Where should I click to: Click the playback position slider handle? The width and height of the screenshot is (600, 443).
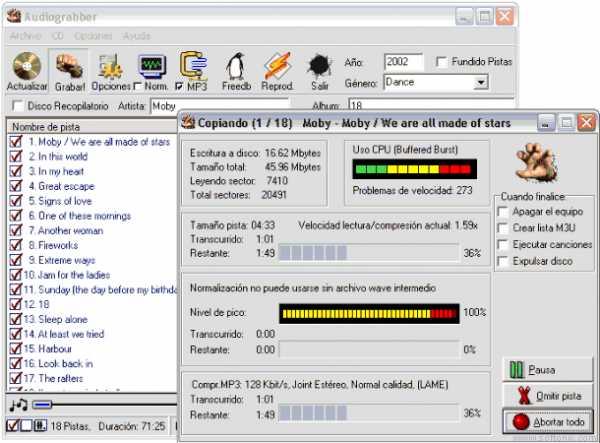tap(42, 404)
